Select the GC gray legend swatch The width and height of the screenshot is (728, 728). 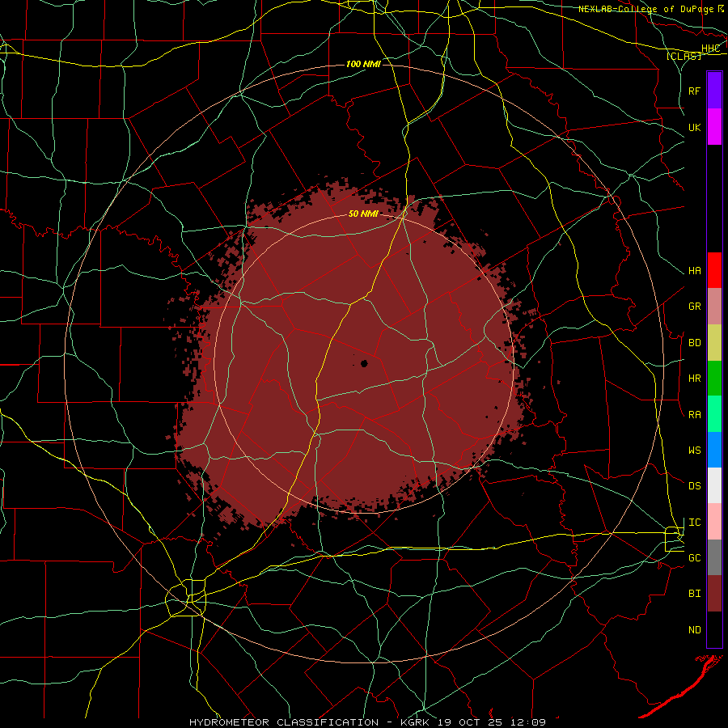click(714, 557)
